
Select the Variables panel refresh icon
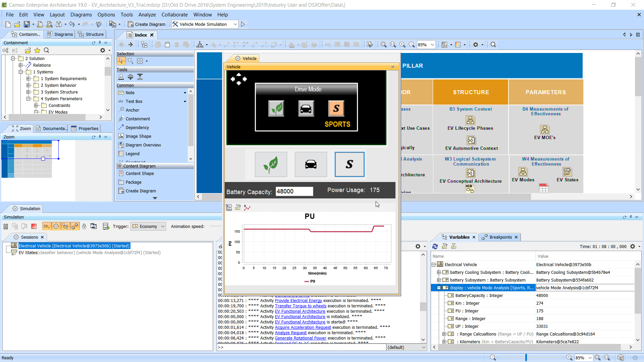(435, 246)
